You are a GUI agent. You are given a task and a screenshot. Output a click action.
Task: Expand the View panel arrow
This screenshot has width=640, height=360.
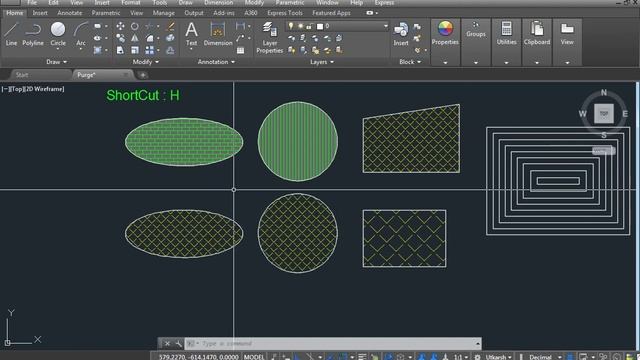click(x=567, y=63)
